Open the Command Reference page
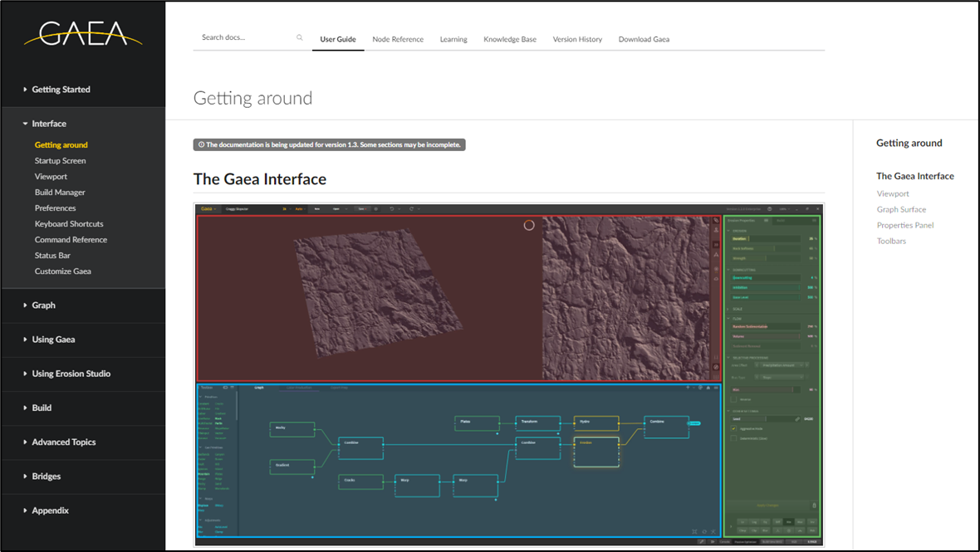Screen dimensions: 980x552 [x=71, y=240]
